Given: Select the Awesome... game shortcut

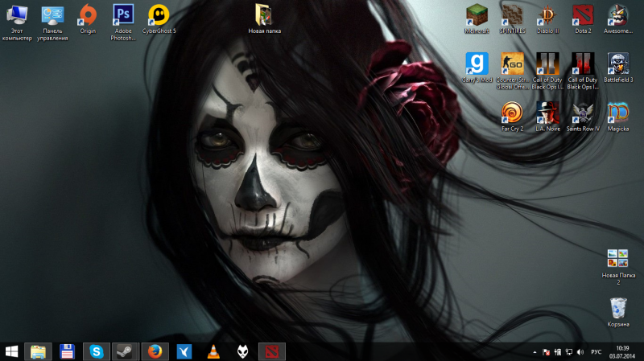Looking at the screenshot, I should [618, 19].
